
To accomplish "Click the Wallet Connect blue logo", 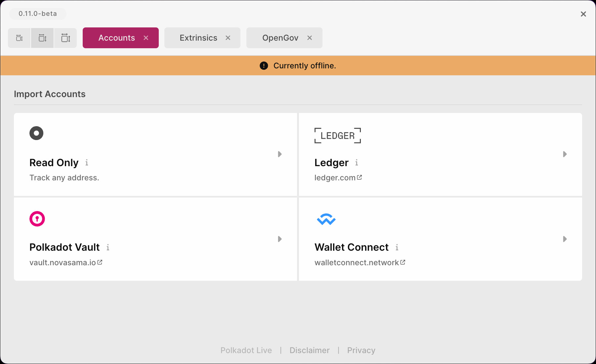I will (x=326, y=219).
